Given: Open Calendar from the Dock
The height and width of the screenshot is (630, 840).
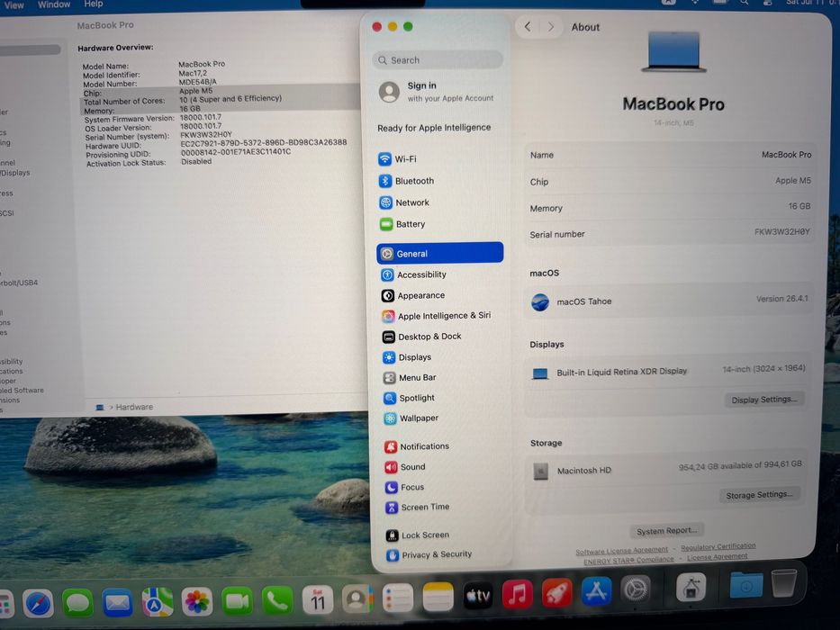Looking at the screenshot, I should (317, 600).
